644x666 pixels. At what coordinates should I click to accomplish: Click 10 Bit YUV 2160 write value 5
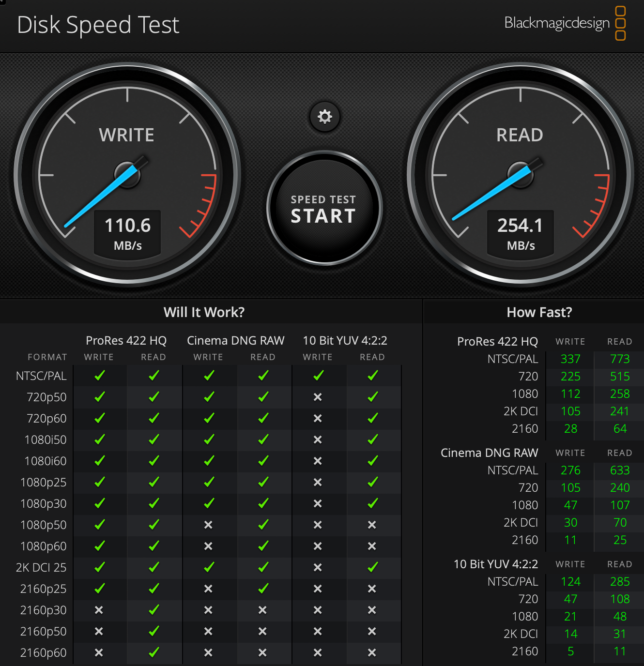pyautogui.click(x=571, y=651)
